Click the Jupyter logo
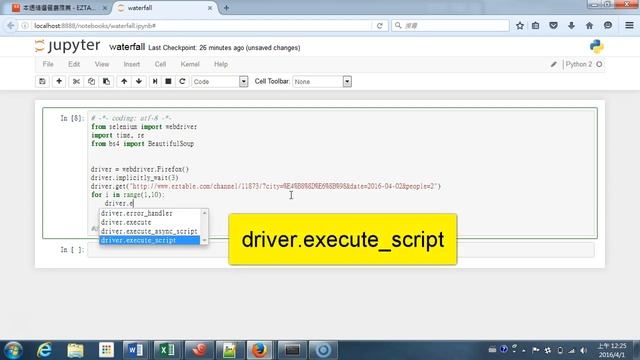 [x=67, y=46]
